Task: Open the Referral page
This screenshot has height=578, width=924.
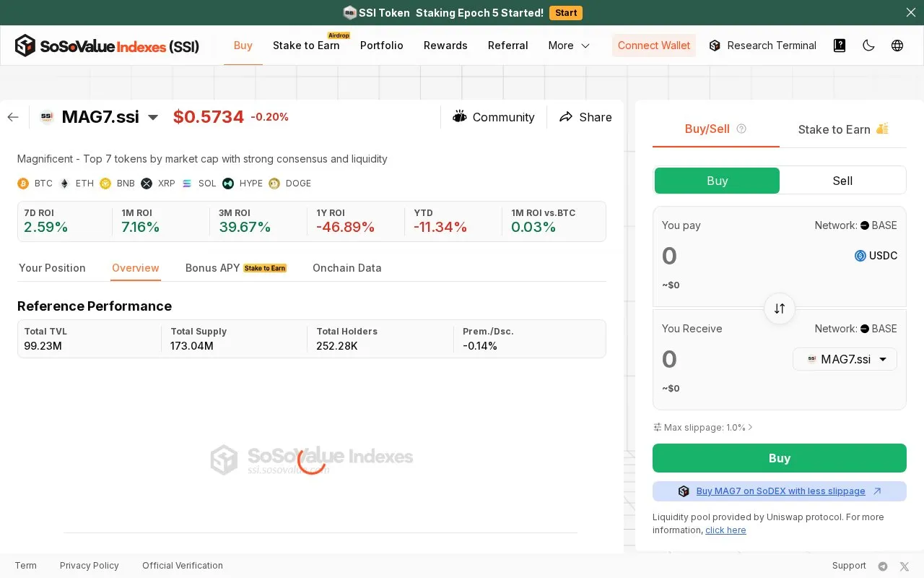Action: [x=508, y=46]
